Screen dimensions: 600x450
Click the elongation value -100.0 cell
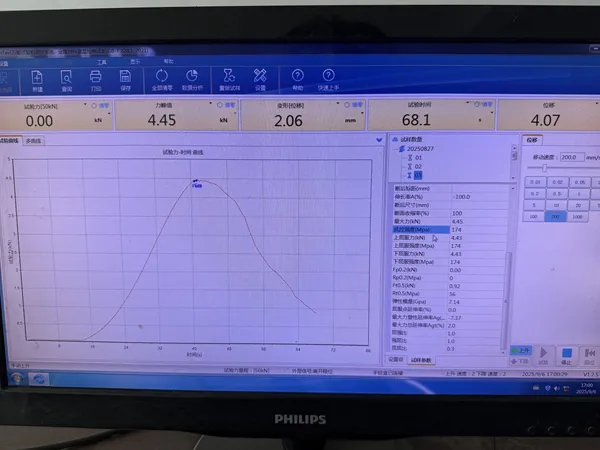pos(479,197)
